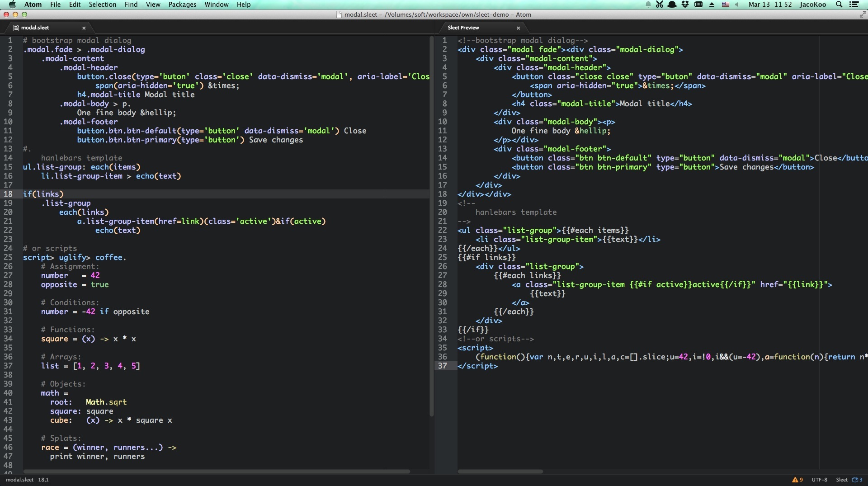Screen dimensions: 868x486
Task: Open the View menu
Action: tap(153, 5)
